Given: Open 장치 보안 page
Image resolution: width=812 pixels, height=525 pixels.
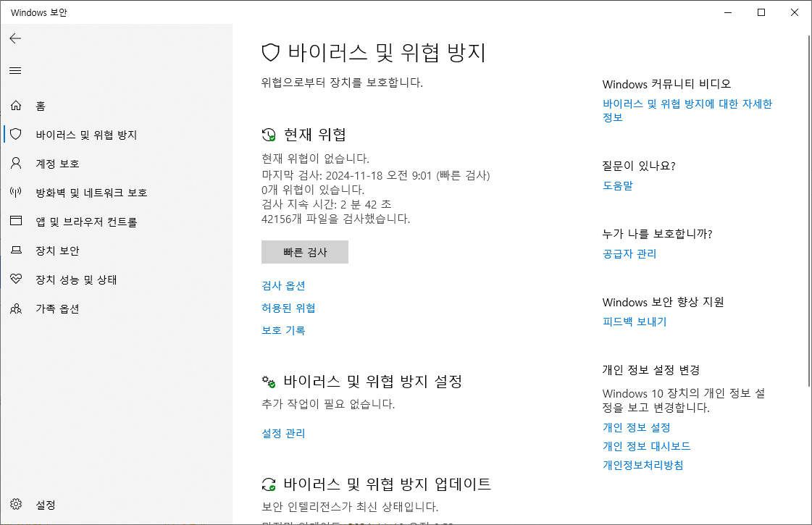Looking at the screenshot, I should 117,251.
